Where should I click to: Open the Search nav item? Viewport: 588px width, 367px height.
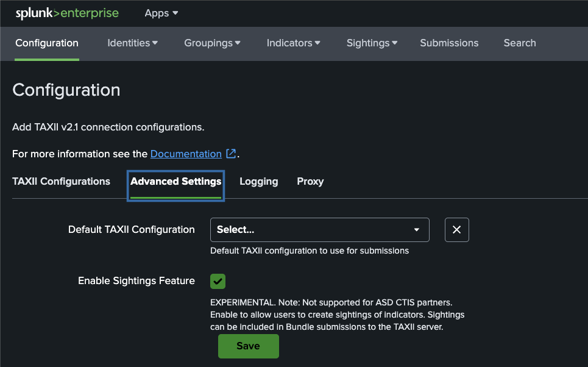pyautogui.click(x=520, y=43)
